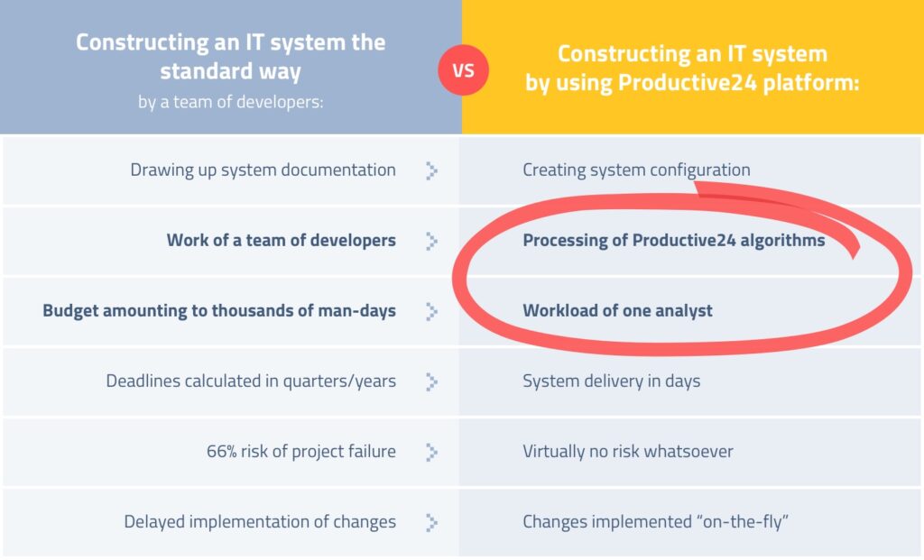Select Virtually no risk whatsoever text
924x560 pixels.
coord(628,452)
